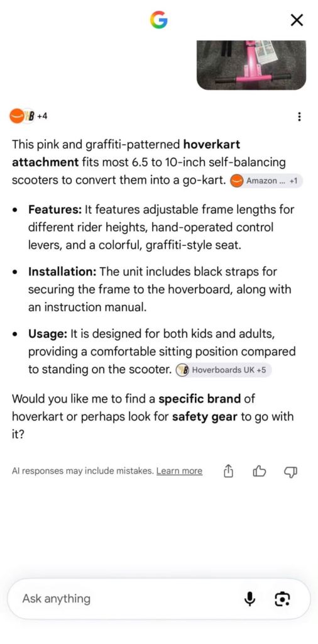This screenshot has width=318, height=644.
Task: Tap the orange Amazon icon in the sources header
Action: coord(16,116)
